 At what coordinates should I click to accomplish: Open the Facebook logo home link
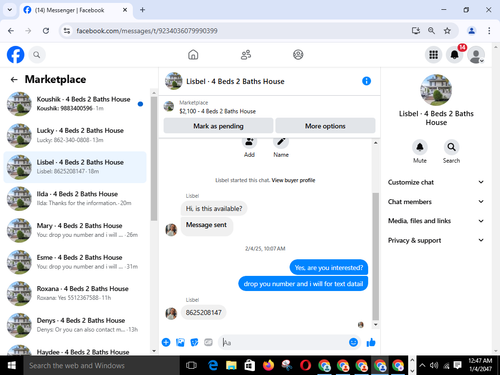point(16,54)
